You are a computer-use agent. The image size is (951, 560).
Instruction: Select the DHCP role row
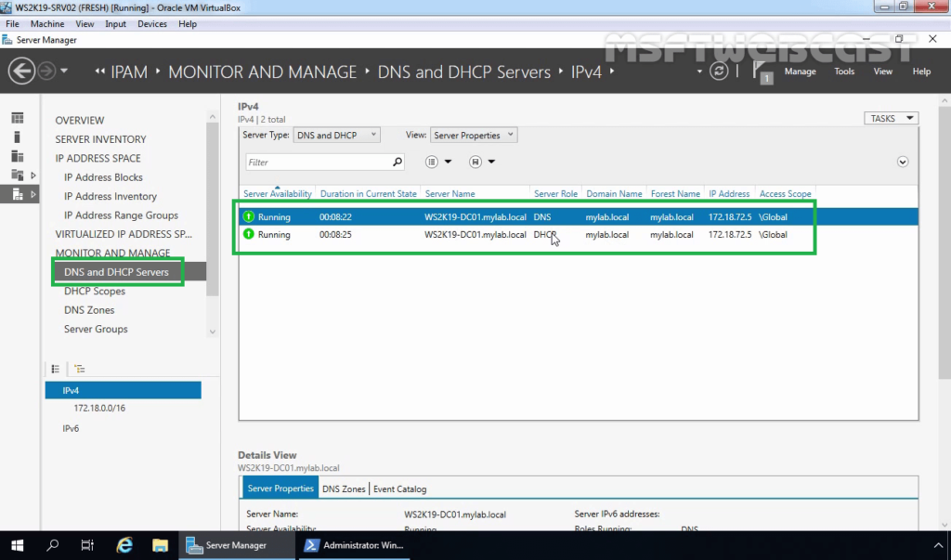click(579, 234)
